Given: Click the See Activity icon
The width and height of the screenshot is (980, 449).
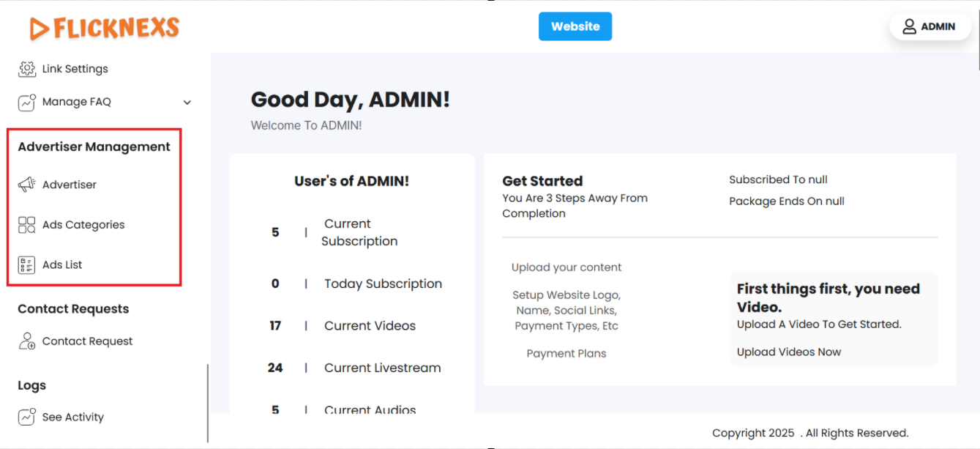Looking at the screenshot, I should point(27,418).
